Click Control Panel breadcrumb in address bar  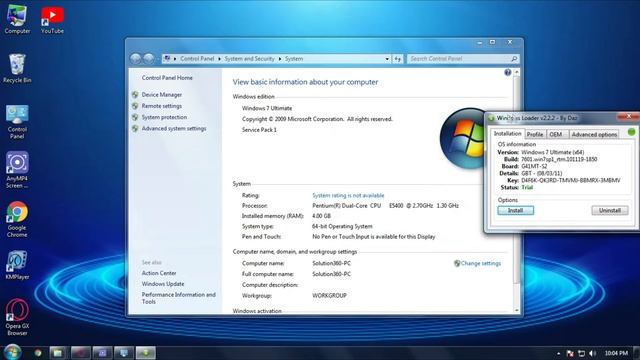pyautogui.click(x=197, y=59)
